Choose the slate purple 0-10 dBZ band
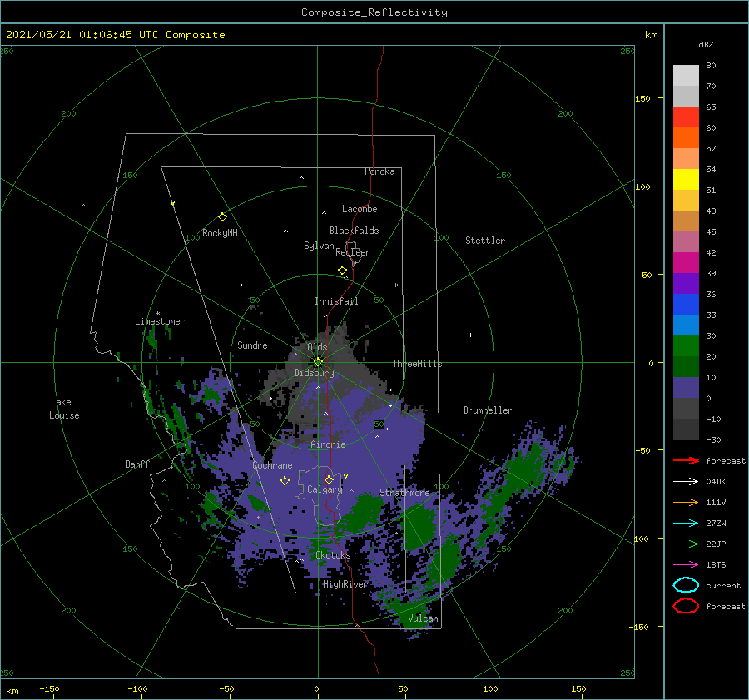This screenshot has width=749, height=700. (686, 388)
